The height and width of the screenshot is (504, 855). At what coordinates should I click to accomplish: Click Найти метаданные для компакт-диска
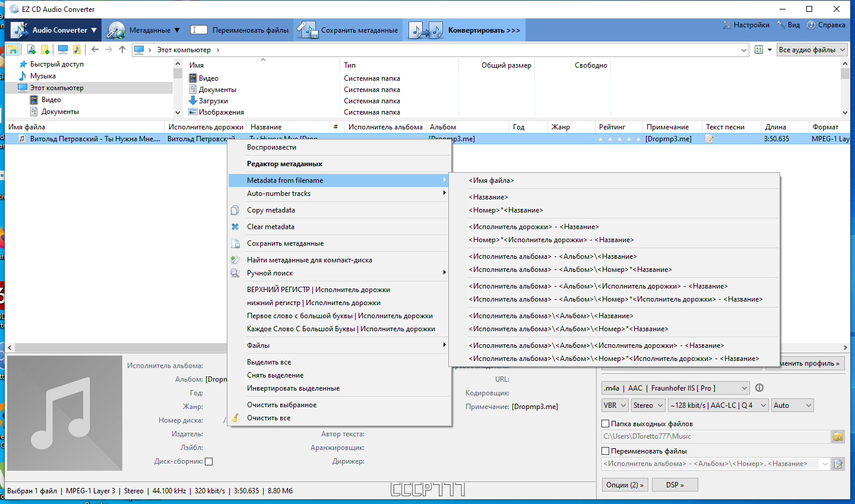tap(340, 260)
